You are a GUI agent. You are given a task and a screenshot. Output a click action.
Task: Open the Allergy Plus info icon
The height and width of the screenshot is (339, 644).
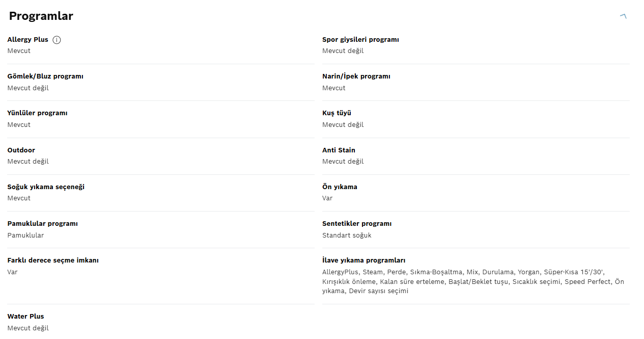pos(57,40)
